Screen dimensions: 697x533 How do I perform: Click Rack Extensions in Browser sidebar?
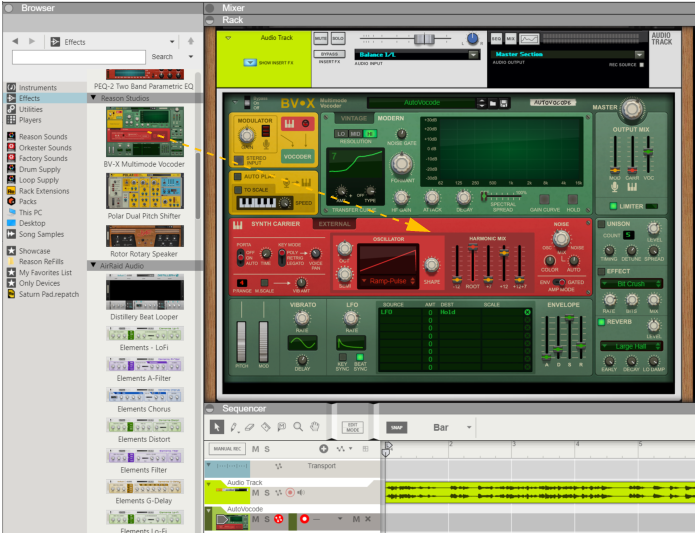(44, 191)
